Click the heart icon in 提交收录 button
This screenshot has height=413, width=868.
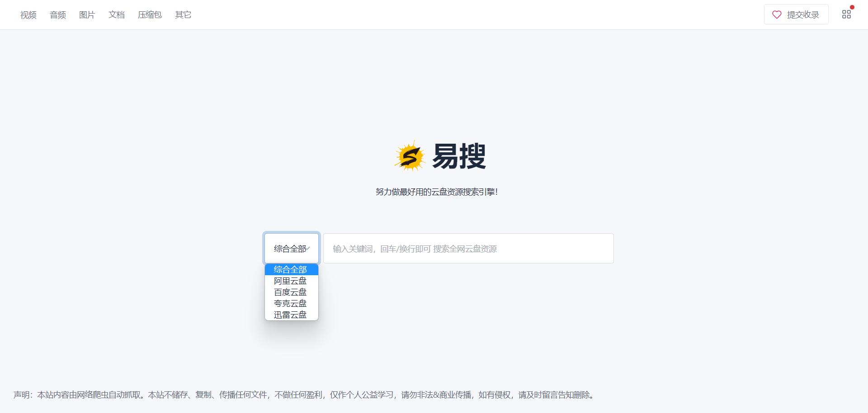click(x=777, y=14)
